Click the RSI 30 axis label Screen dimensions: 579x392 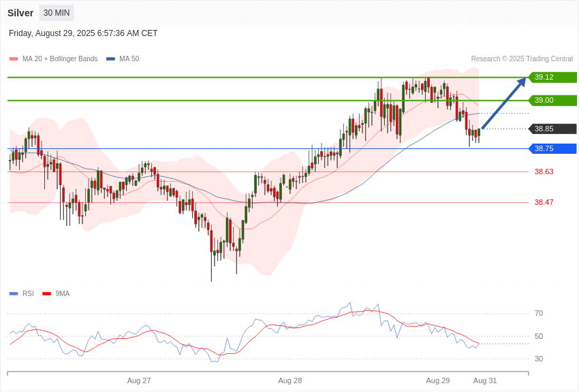tap(539, 359)
